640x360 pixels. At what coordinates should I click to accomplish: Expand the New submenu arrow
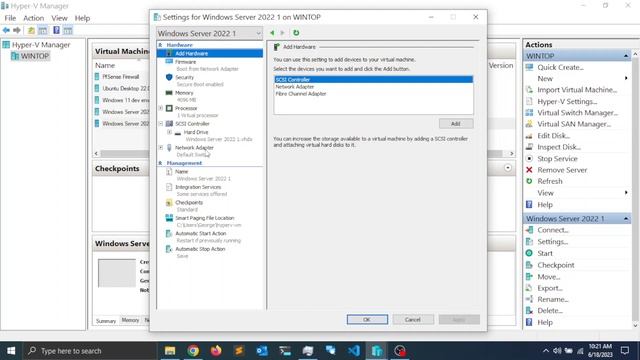click(626, 78)
